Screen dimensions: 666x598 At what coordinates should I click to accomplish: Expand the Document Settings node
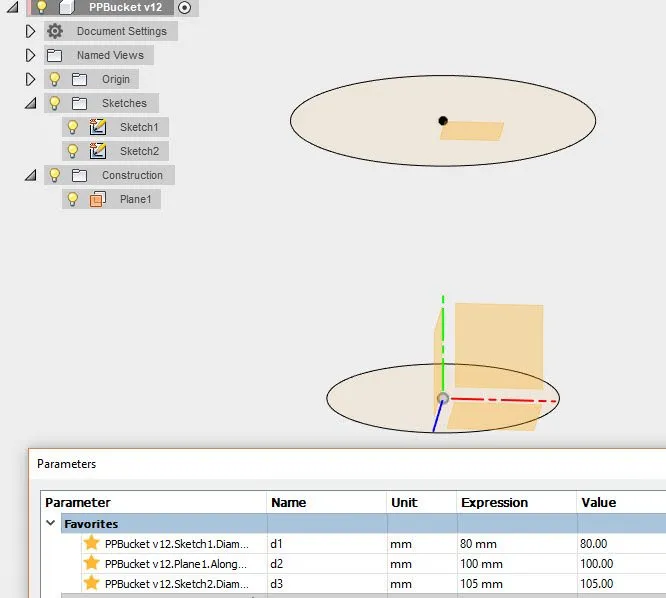click(30, 31)
